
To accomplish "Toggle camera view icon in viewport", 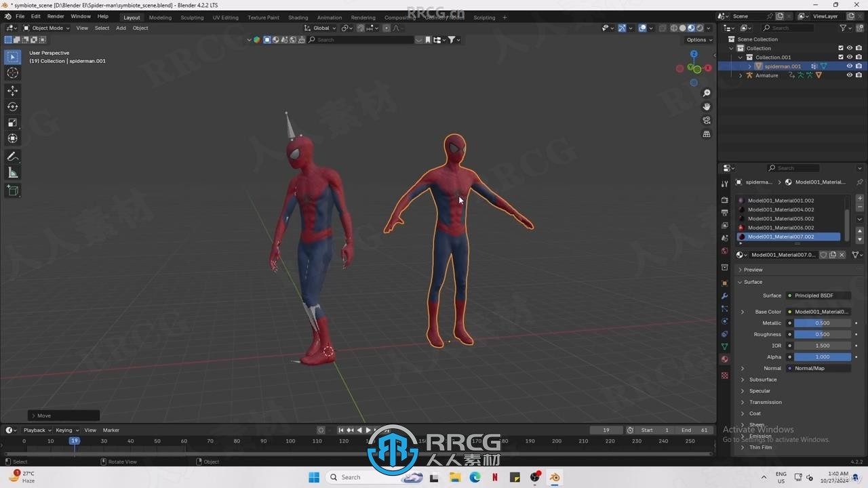I will 707,120.
